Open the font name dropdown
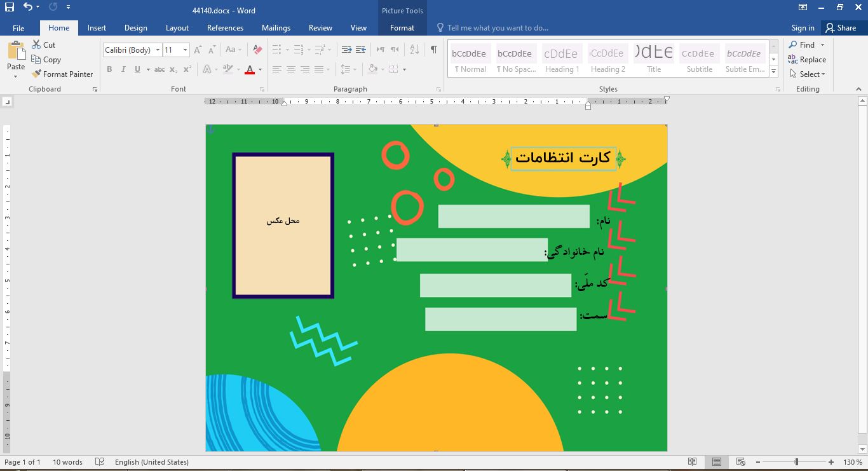Screen dimensions: 868x471 (x=158, y=50)
